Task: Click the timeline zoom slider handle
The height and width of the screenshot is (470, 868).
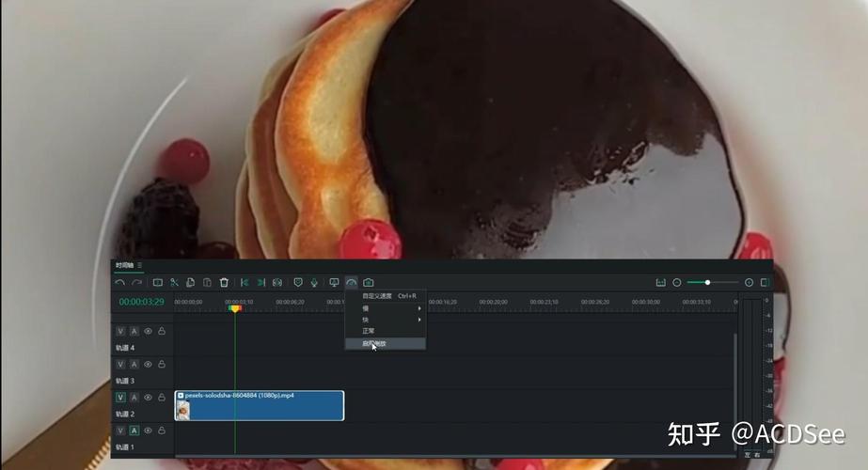Action: (x=707, y=282)
